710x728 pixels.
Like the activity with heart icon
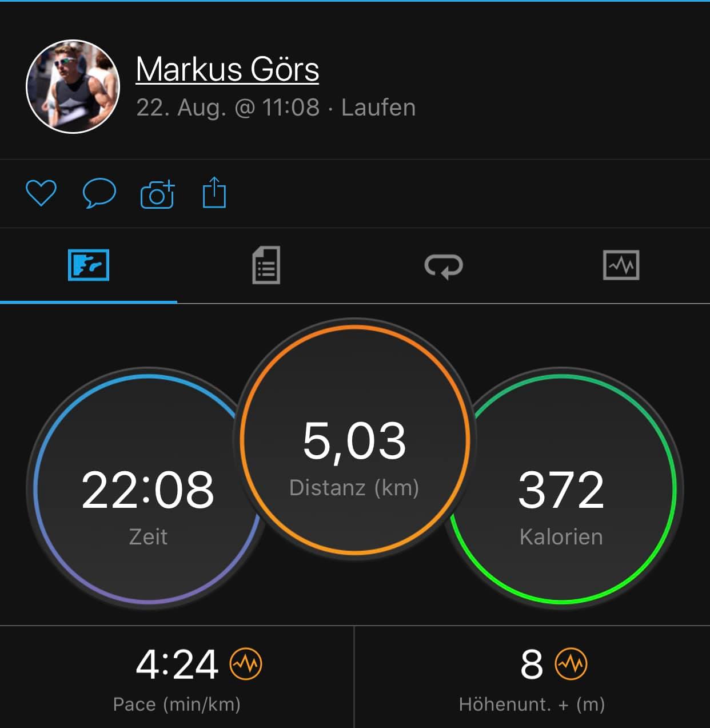[x=41, y=193]
